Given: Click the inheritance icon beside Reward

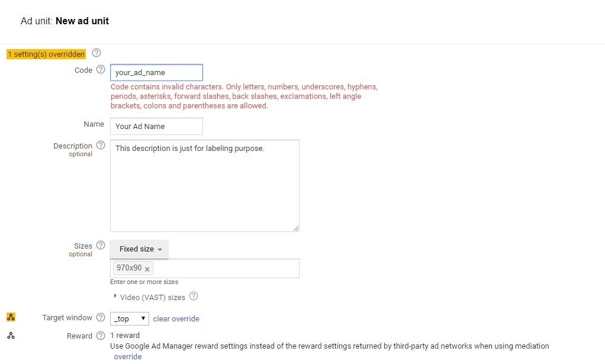Looking at the screenshot, I should tap(11, 336).
